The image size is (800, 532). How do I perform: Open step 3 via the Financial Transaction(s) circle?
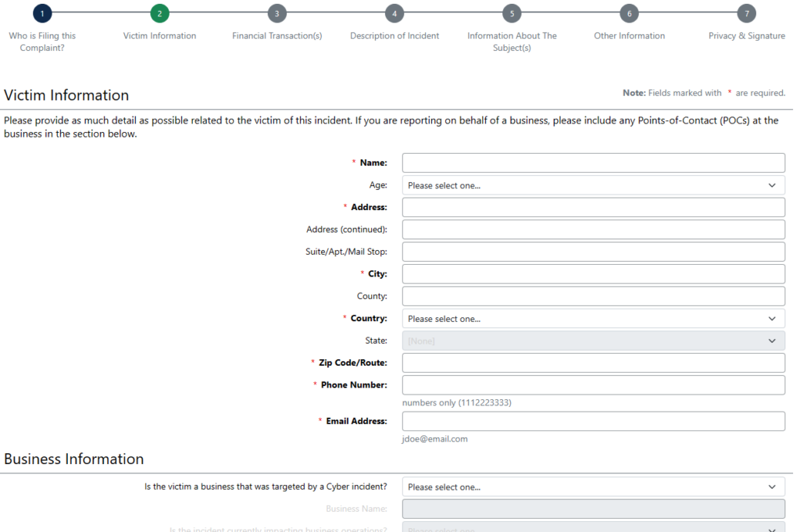tap(277, 13)
